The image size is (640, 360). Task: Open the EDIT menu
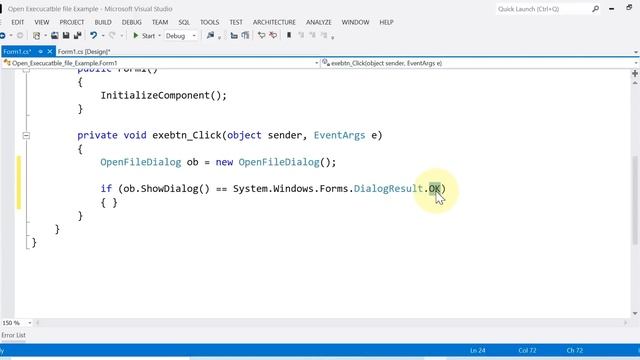click(x=18, y=22)
